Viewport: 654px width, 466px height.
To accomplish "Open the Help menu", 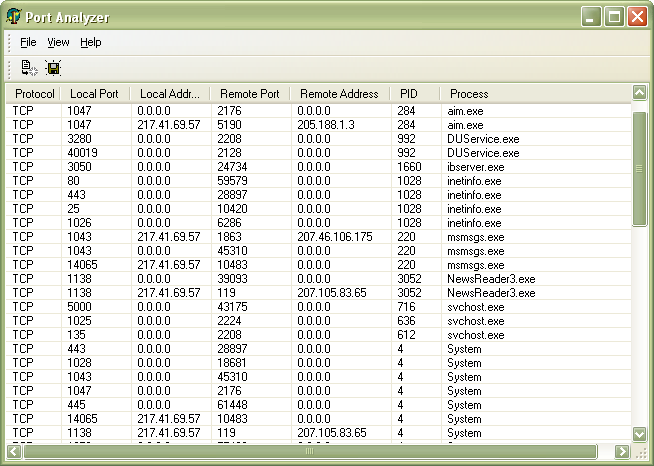I will click(x=91, y=42).
